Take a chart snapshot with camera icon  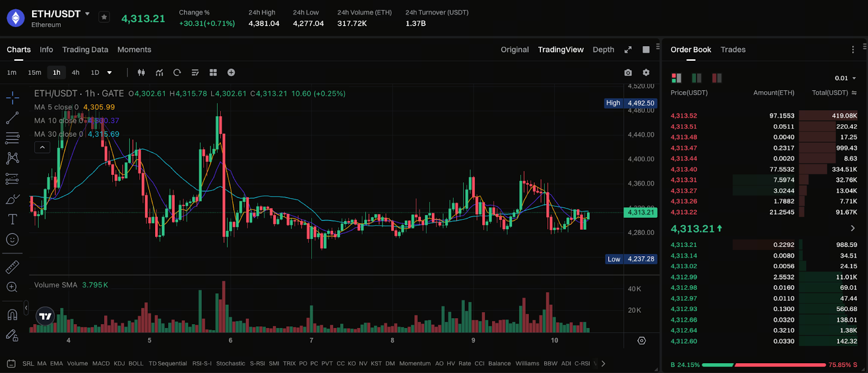[628, 72]
